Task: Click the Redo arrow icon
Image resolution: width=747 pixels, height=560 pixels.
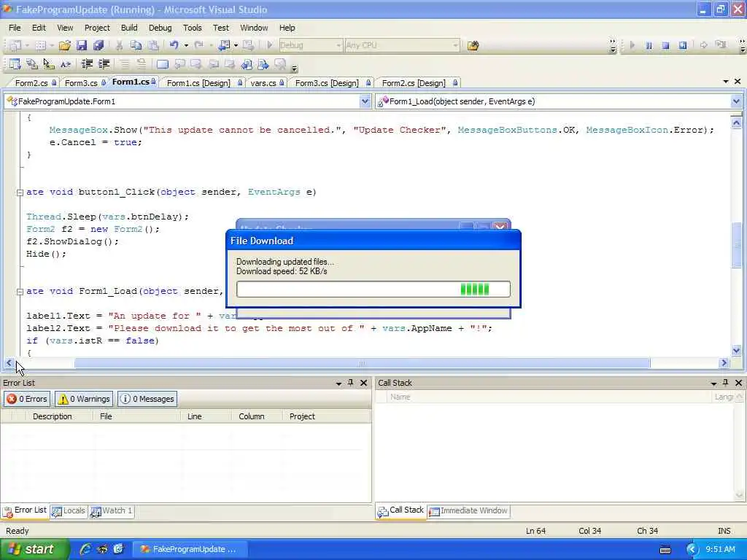Action: pyautogui.click(x=198, y=45)
